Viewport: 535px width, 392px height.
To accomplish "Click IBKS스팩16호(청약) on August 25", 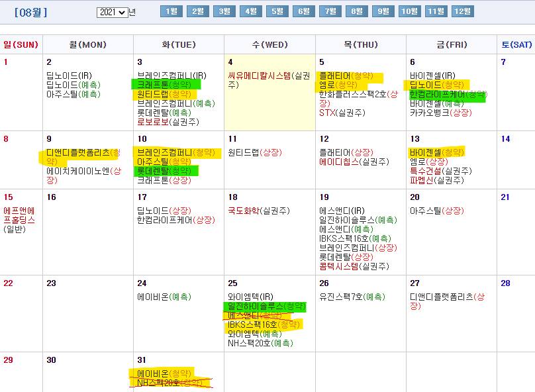I will point(264,324).
